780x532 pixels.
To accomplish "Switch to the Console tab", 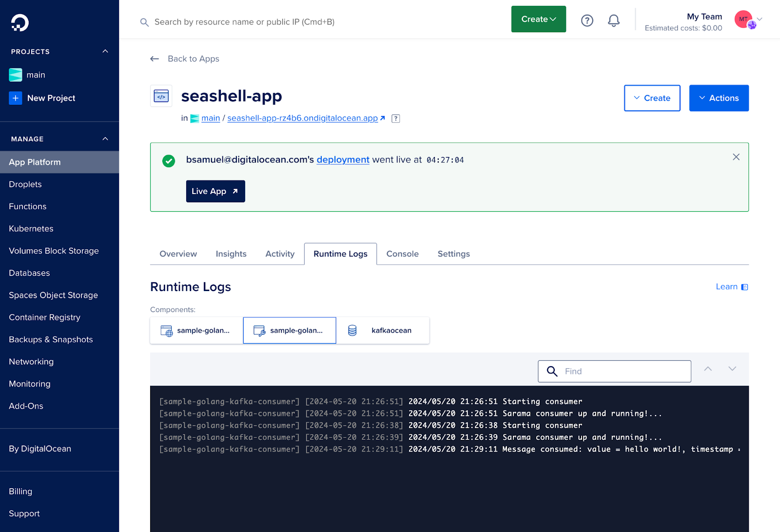I will 402,254.
